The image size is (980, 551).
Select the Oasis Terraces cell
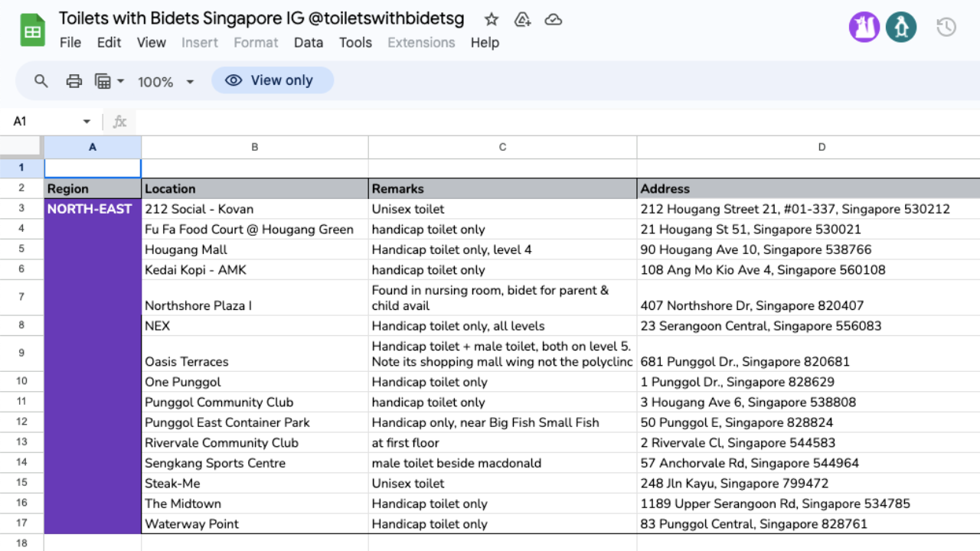[255, 354]
